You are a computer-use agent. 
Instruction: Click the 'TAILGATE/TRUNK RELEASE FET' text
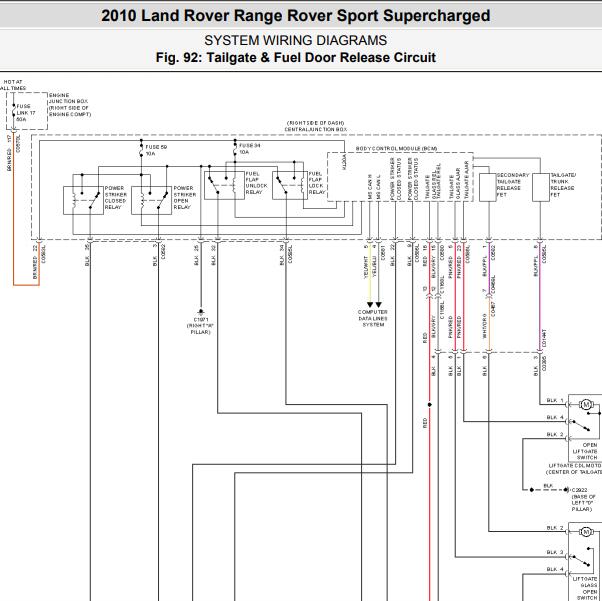563,185
